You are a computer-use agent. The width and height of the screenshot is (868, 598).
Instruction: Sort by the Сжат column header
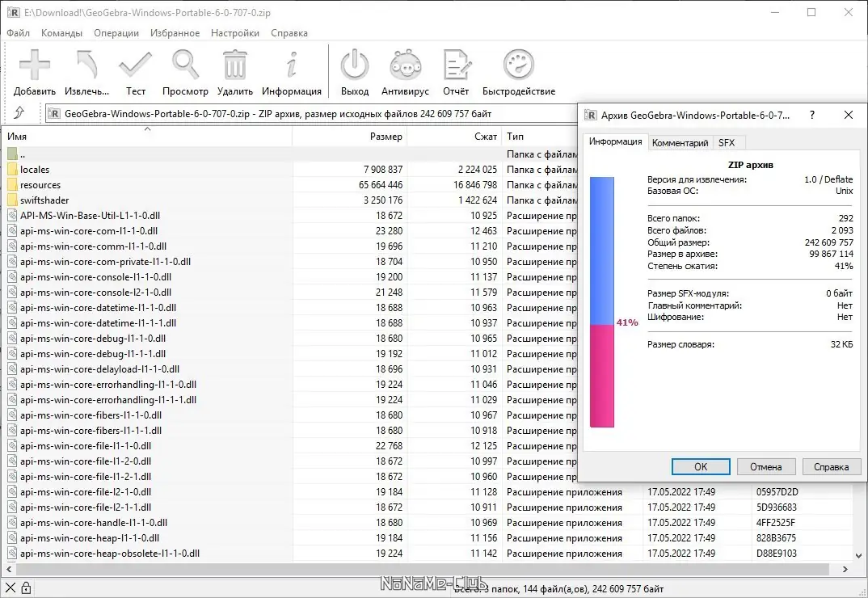pyautogui.click(x=454, y=137)
